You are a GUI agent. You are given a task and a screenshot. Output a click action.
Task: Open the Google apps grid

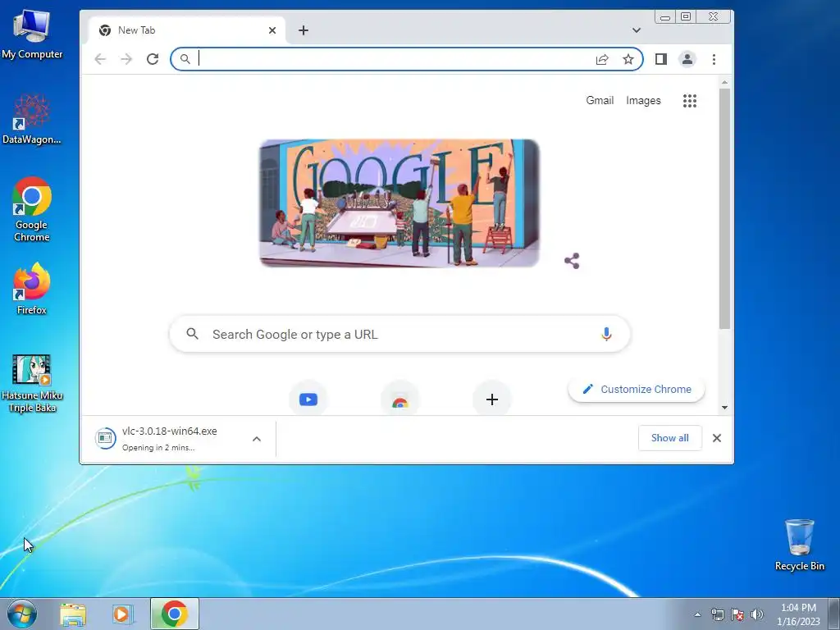coord(689,101)
